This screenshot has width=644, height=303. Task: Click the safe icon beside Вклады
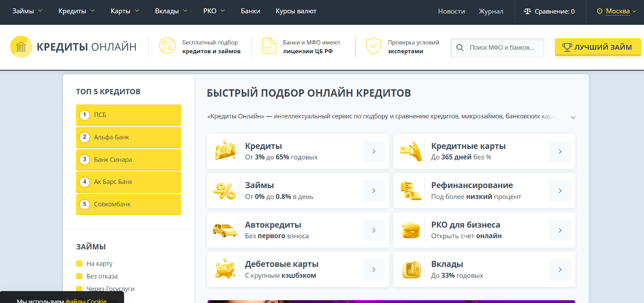(x=411, y=269)
